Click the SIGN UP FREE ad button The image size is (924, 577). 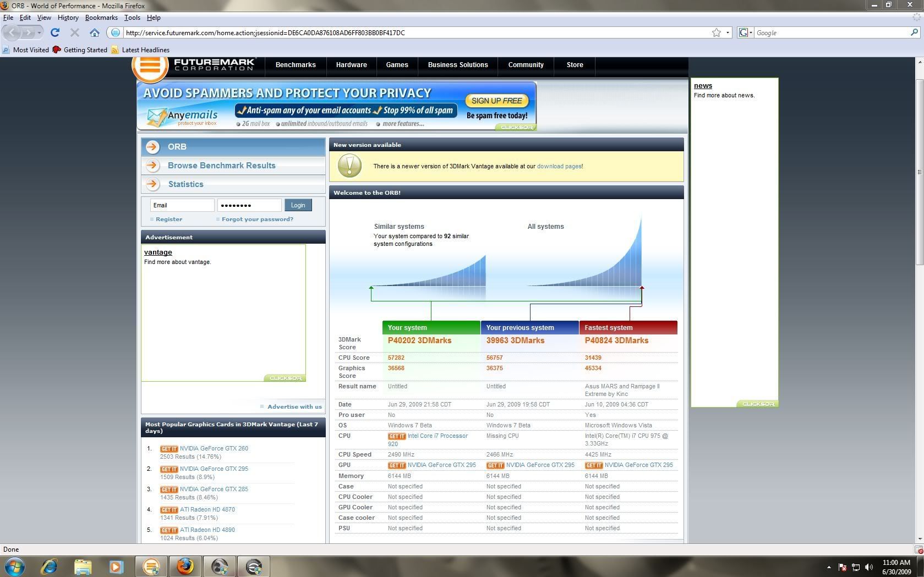pyautogui.click(x=497, y=101)
